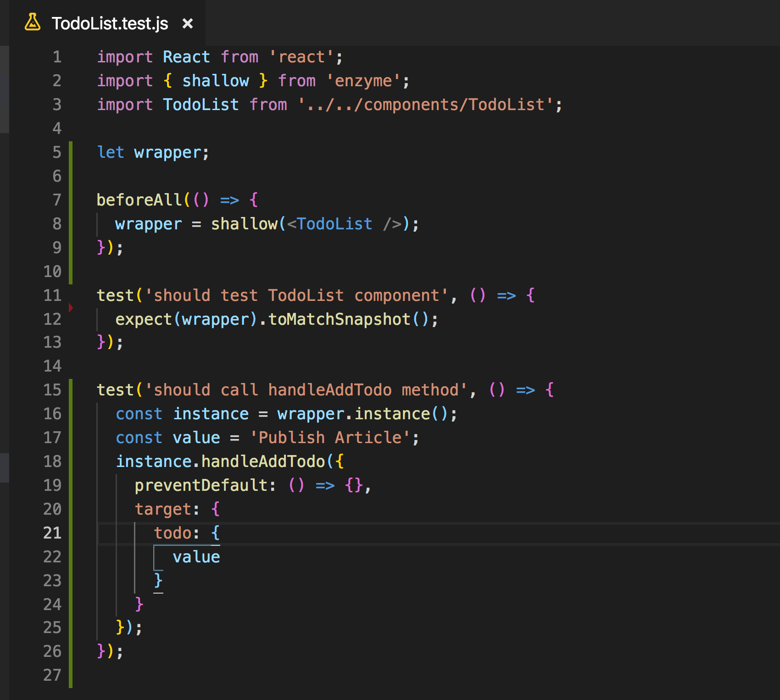Click todo property on line 21
This screenshot has height=700, width=780.
173,533
